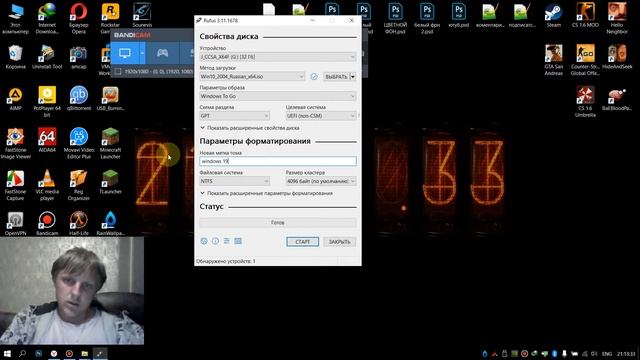Open the Размер кластера dropdown

321,181
